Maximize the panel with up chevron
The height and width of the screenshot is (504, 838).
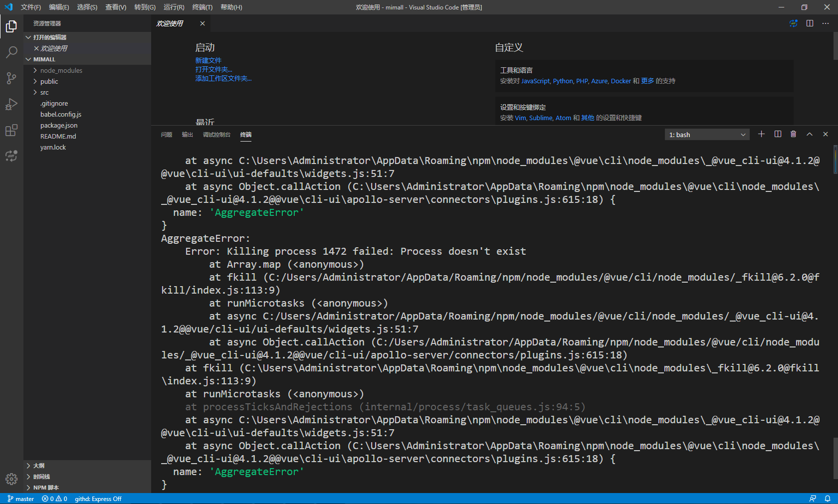pyautogui.click(x=810, y=134)
